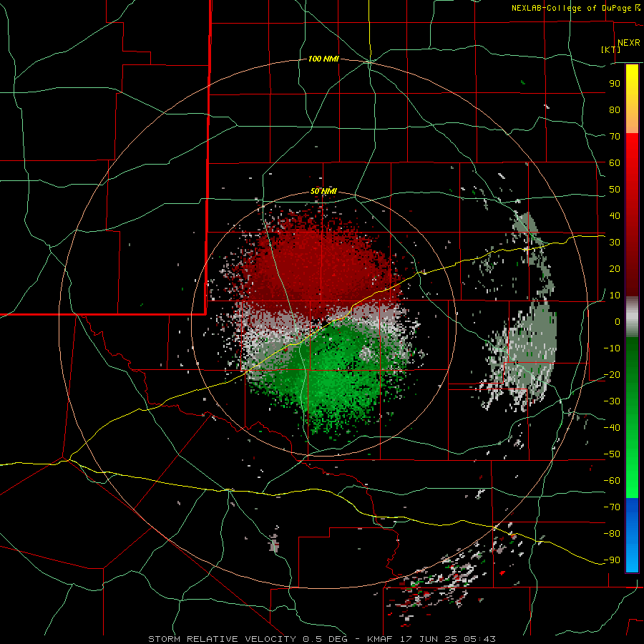Click the 40 value on velocity scale
The width and height of the screenshot is (644, 644).
coord(615,215)
